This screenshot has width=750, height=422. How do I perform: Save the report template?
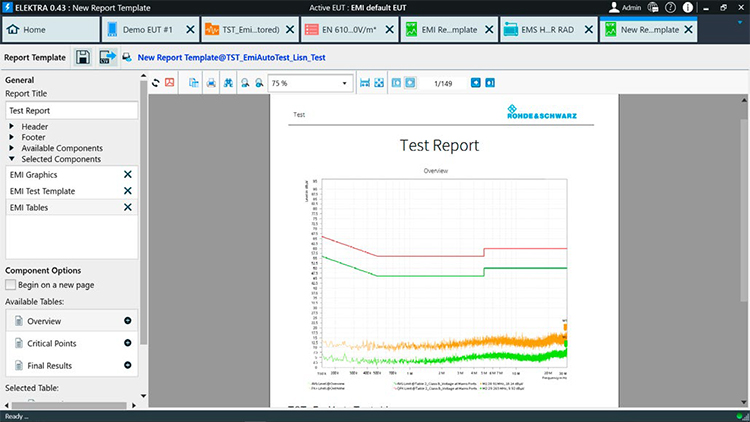tap(82, 58)
